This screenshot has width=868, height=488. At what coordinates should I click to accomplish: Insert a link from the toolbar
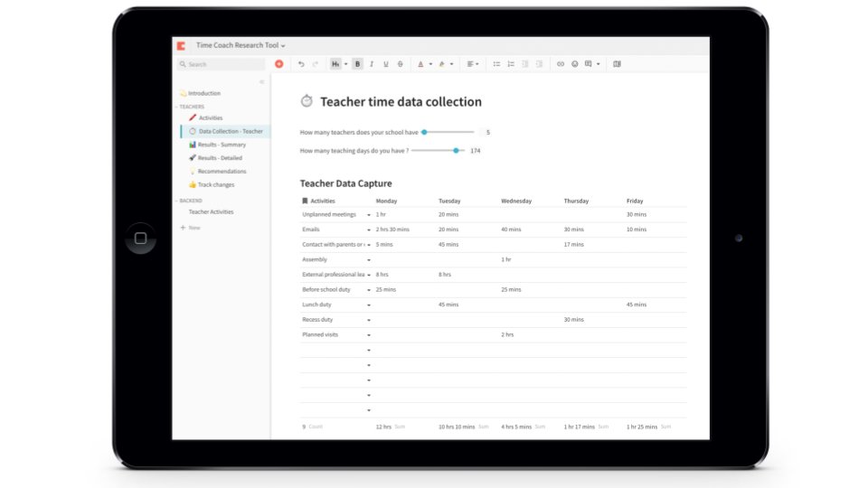(561, 64)
